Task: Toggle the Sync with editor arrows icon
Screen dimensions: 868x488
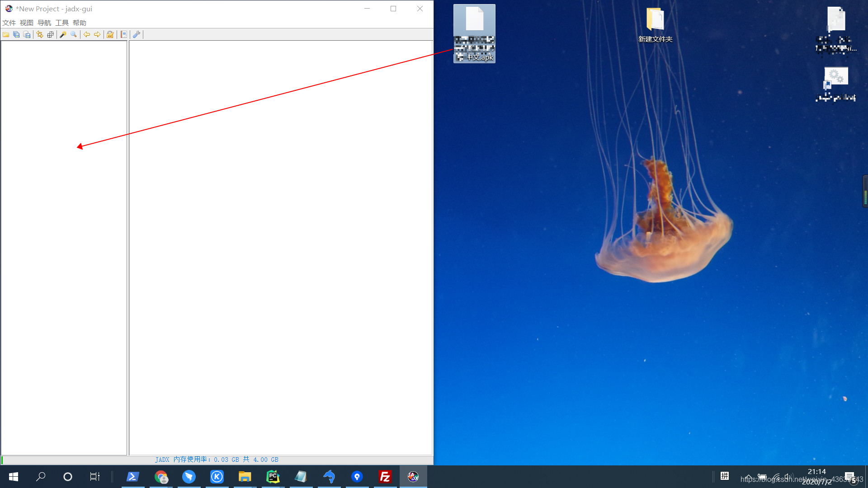Action: 40,35
